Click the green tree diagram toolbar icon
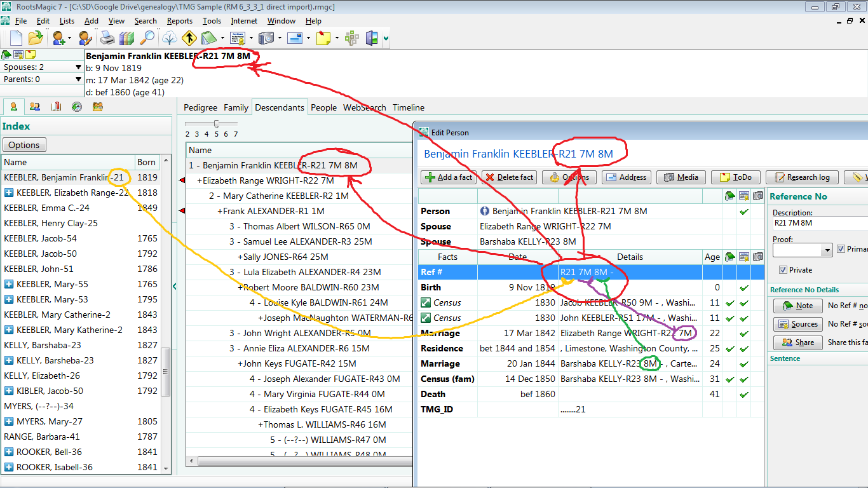868x488 pixels. click(352, 38)
